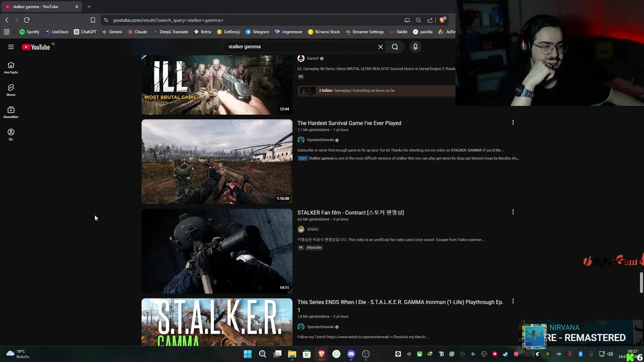The height and width of the screenshot is (362, 644).
Task: Go back with the browser back arrow
Action: (x=7, y=20)
